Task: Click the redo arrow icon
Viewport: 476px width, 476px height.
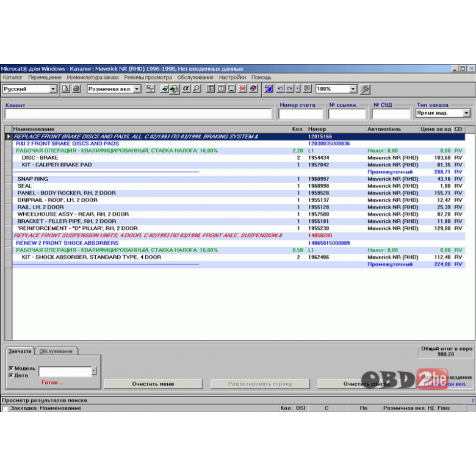Action: [x=290, y=88]
